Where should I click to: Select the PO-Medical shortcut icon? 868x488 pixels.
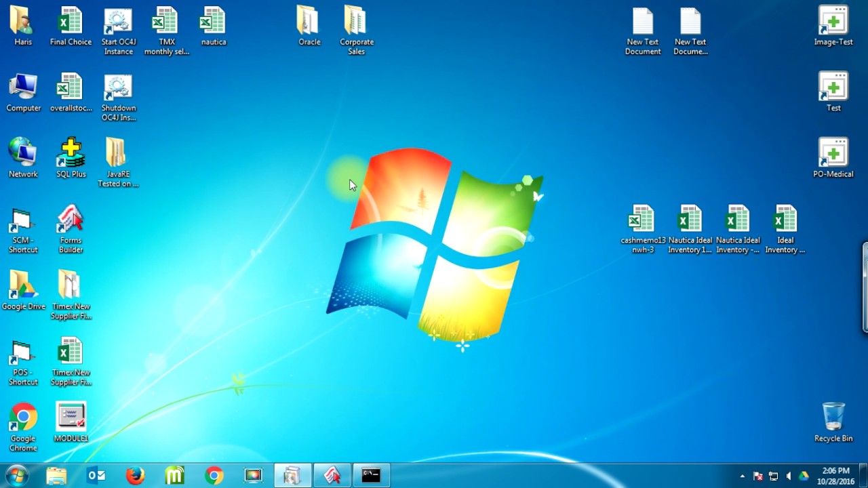(x=833, y=158)
